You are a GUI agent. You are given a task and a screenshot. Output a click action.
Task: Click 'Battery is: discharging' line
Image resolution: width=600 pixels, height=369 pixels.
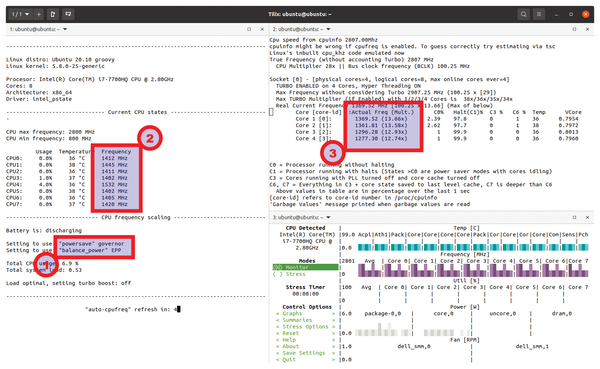[x=44, y=231]
